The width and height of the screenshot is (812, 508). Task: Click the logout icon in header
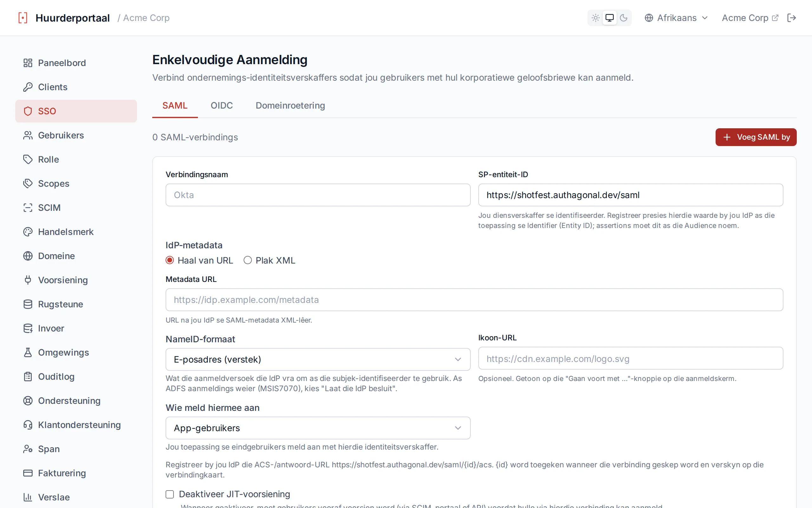(x=791, y=18)
